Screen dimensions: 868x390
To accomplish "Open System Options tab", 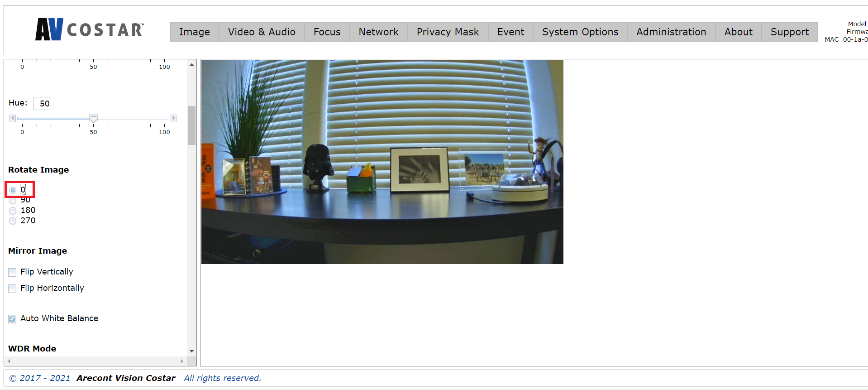I will point(580,32).
